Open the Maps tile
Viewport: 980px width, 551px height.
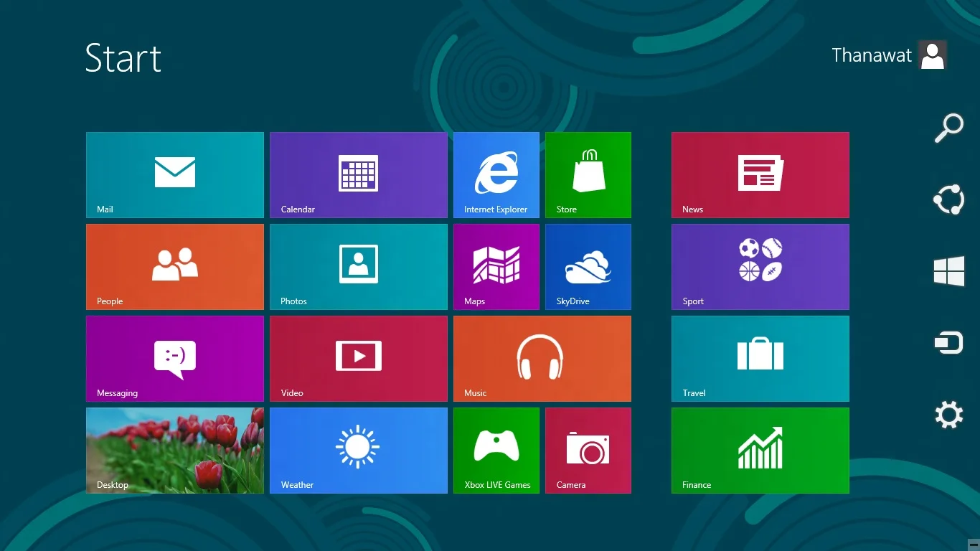click(496, 267)
